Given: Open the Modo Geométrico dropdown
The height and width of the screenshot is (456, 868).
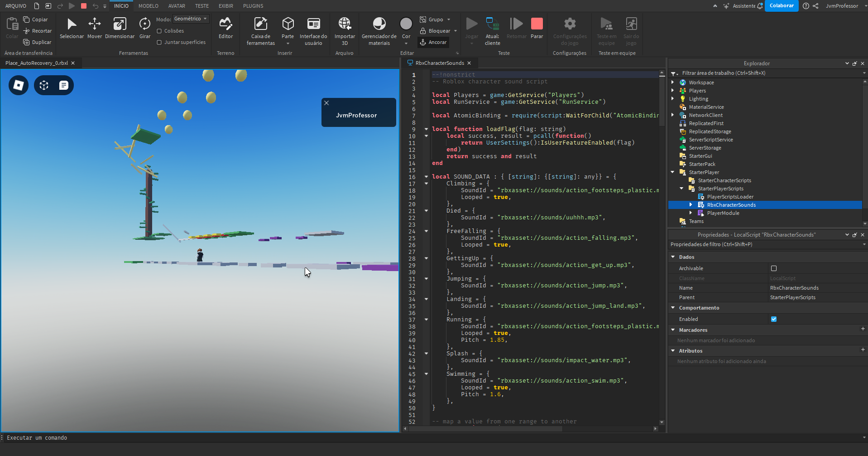Looking at the screenshot, I should pos(191,19).
